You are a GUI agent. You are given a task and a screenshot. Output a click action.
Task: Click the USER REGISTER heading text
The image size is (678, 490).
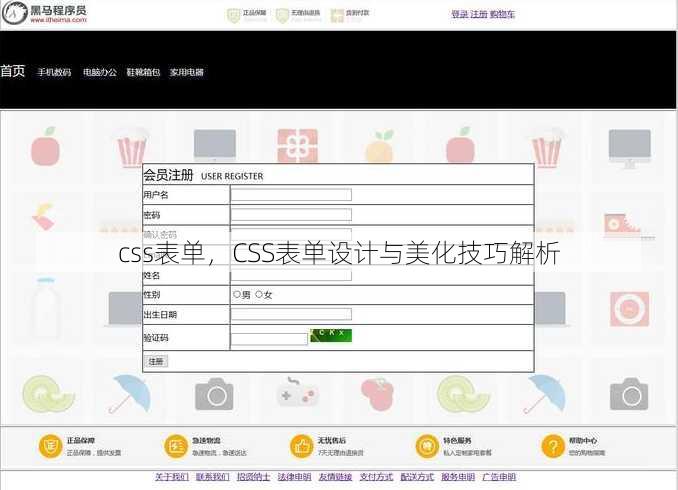232,176
